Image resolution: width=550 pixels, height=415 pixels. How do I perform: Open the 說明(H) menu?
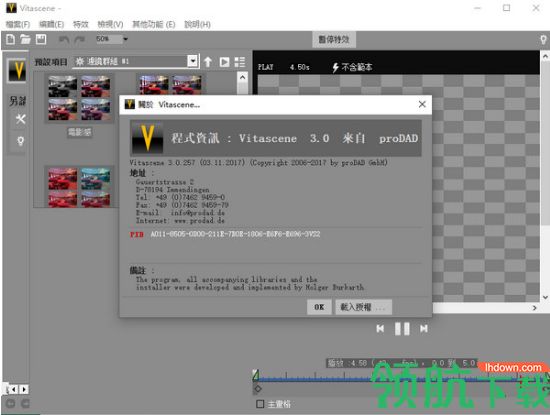coord(197,24)
